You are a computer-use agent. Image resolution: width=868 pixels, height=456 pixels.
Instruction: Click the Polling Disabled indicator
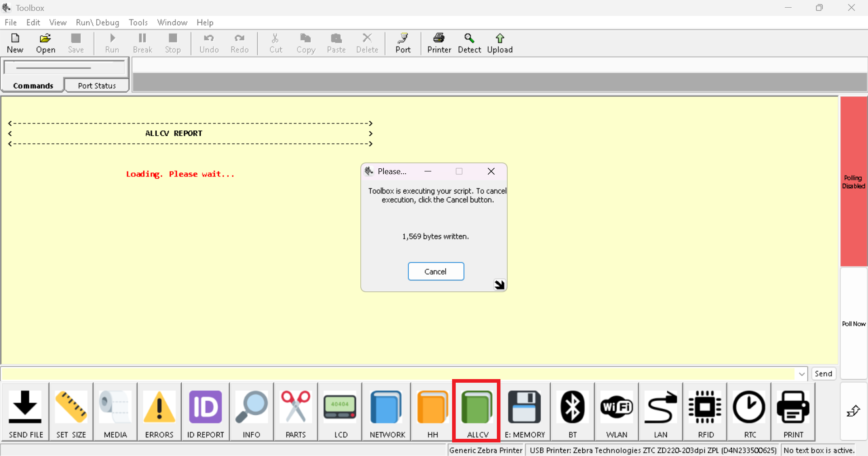pyautogui.click(x=853, y=181)
